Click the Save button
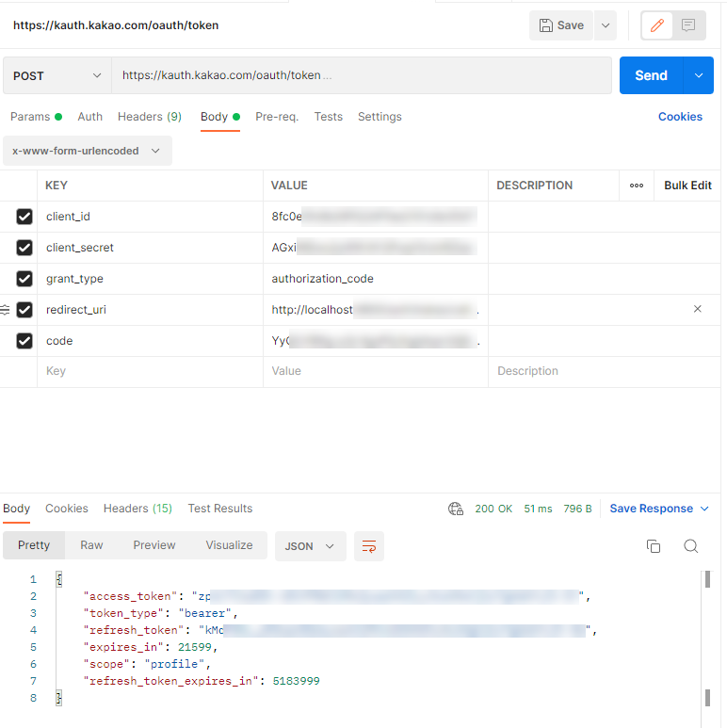Screen dimensions: 727x728 coord(561,25)
